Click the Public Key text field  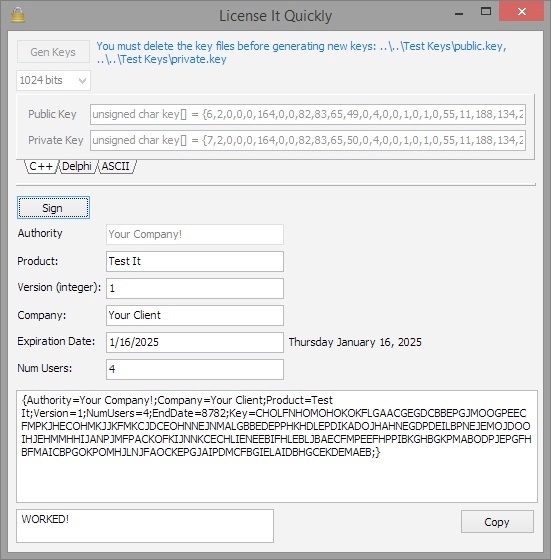pyautogui.click(x=307, y=114)
